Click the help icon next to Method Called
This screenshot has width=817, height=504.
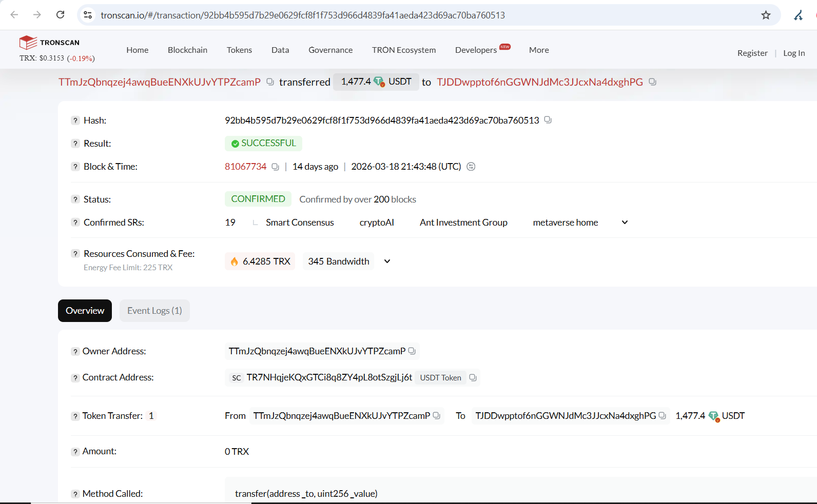tap(75, 494)
